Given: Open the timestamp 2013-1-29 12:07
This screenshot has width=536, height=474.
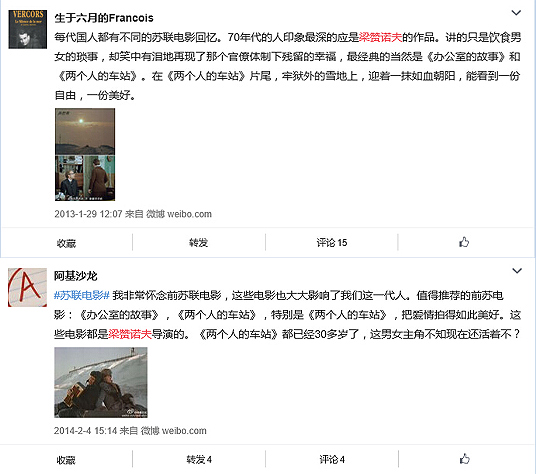Looking at the screenshot, I should (88, 214).
